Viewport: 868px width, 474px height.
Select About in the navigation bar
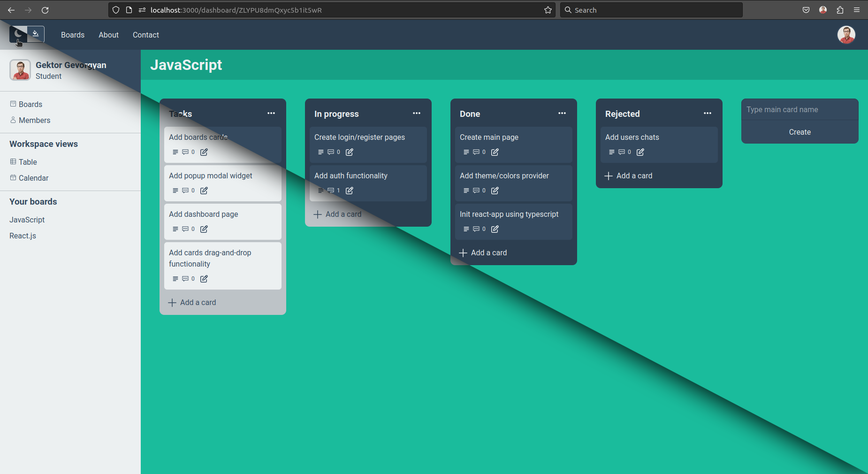[108, 35]
